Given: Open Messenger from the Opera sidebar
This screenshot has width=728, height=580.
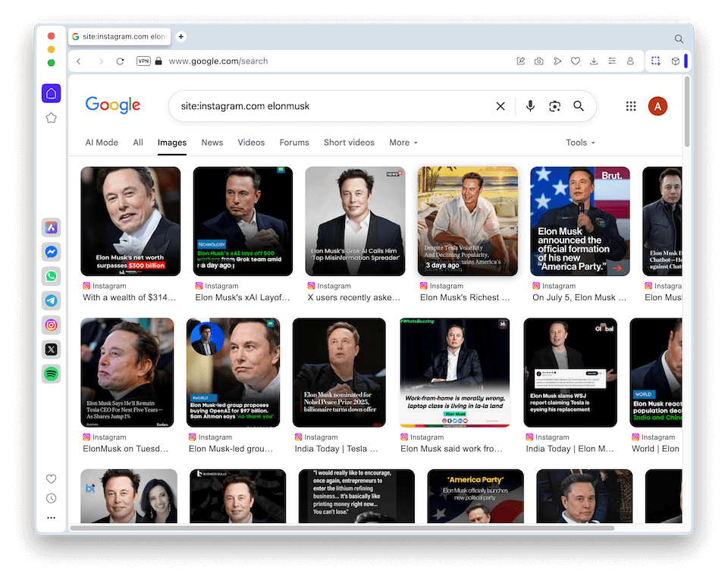Looking at the screenshot, I should click(51, 252).
